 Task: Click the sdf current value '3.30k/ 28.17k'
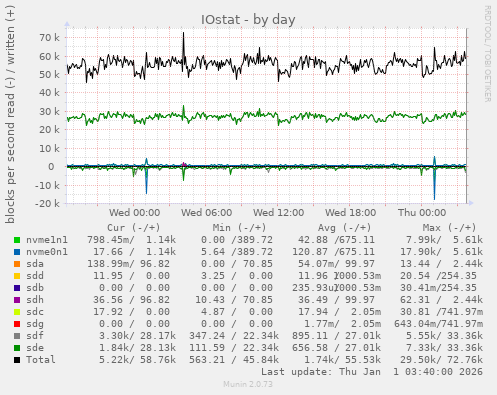tap(137, 336)
